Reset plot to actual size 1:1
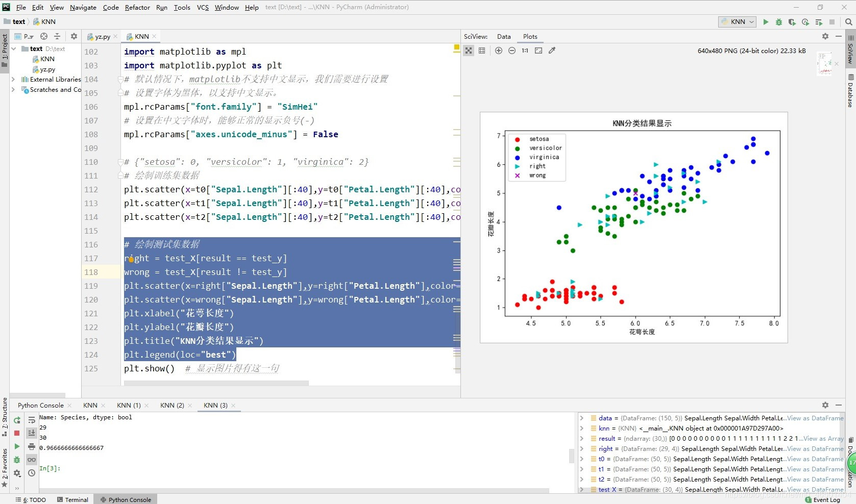This screenshot has height=504, width=856. tap(525, 51)
